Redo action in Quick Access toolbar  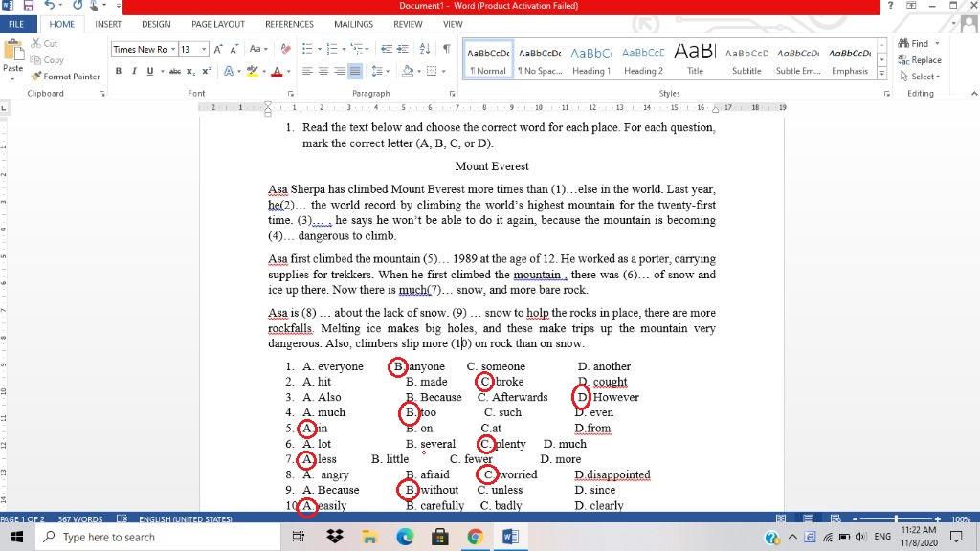(x=77, y=5)
